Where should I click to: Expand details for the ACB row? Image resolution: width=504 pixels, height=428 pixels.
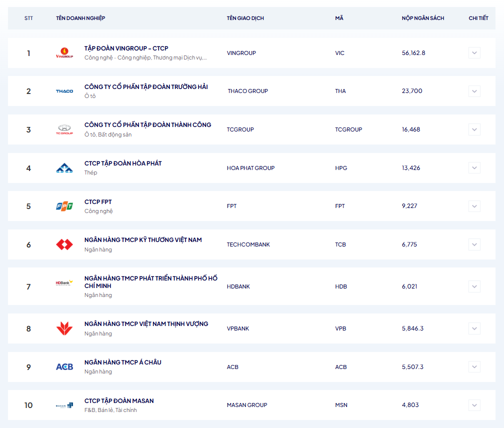pos(474,367)
